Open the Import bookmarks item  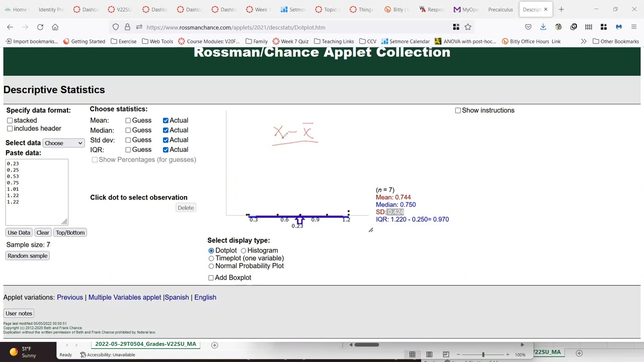click(x=32, y=41)
